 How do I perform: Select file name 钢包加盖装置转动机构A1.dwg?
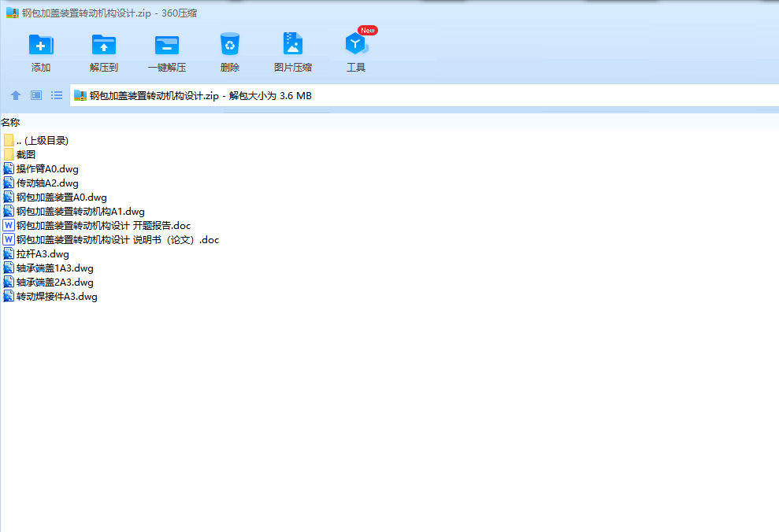[80, 212]
